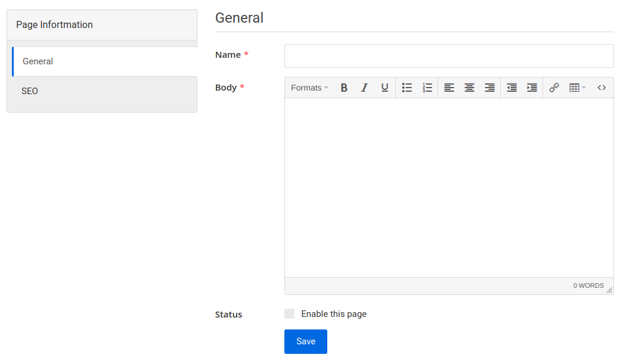Open the Table insert dropdown
This screenshot has width=620, height=364.
pos(576,88)
